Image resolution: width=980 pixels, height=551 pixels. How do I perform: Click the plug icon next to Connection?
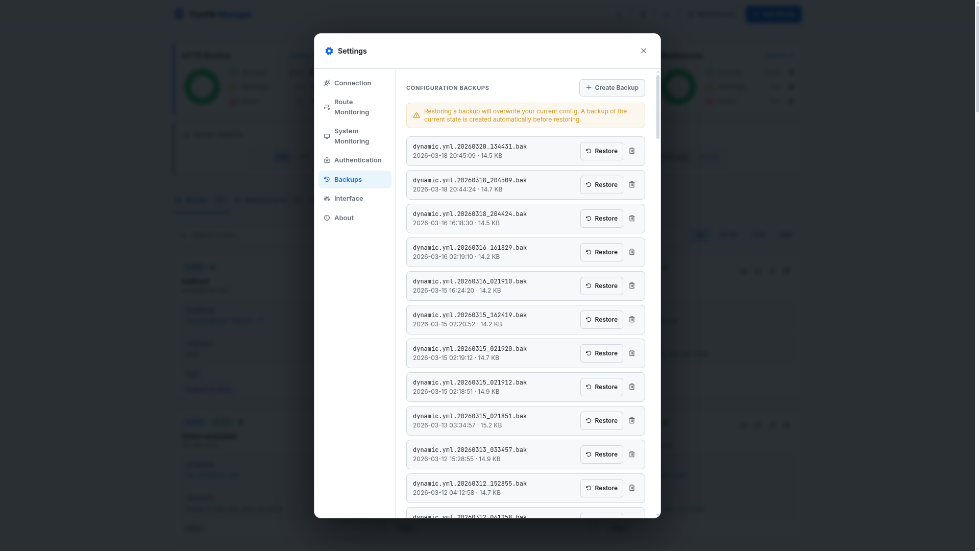[x=327, y=83]
